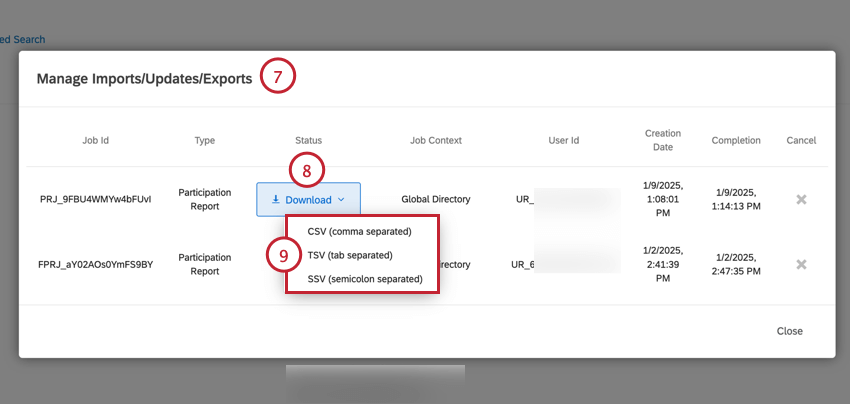This screenshot has height=404, width=850.
Task: Open the Advanced Search link behind dialog
Action: click(22, 40)
